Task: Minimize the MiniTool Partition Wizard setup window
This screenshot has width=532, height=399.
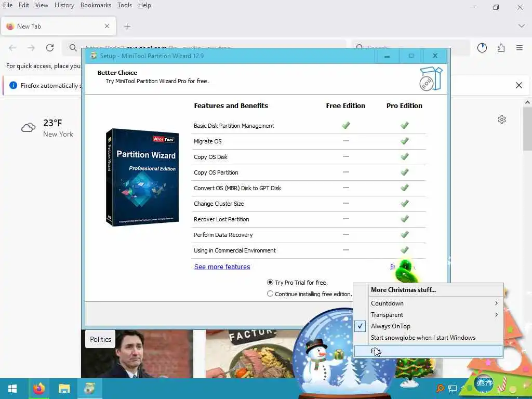Action: (387, 56)
